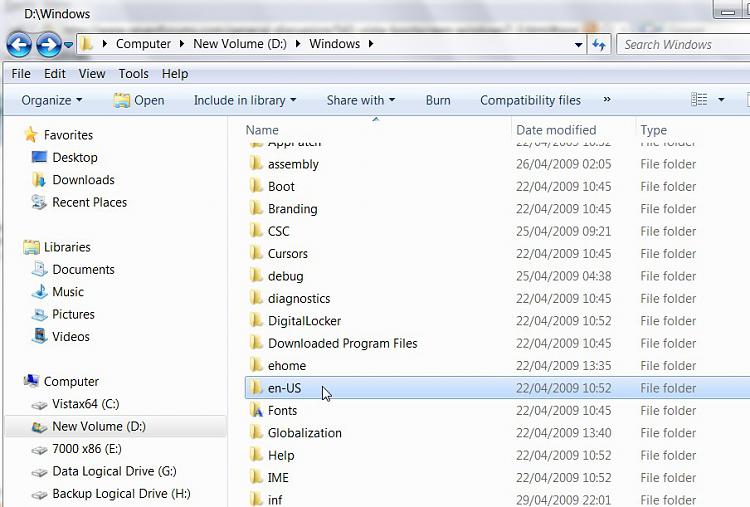Select the IME folder
The width and height of the screenshot is (750, 507).
278,477
